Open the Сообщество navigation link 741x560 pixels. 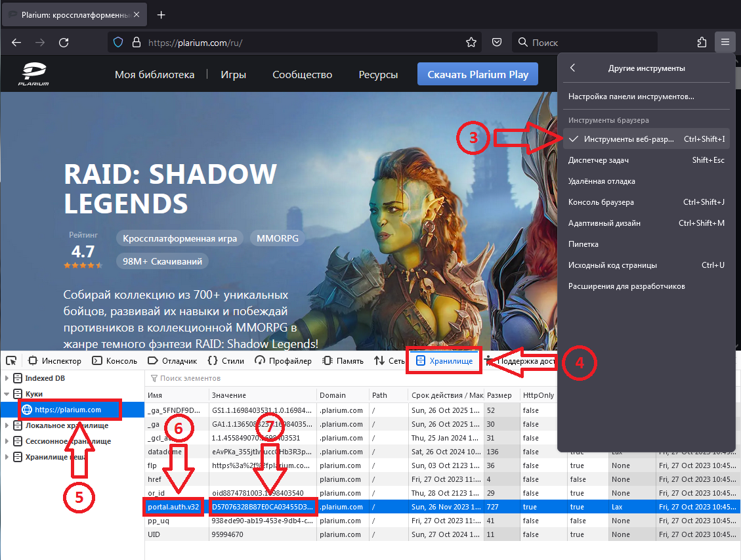(x=302, y=75)
